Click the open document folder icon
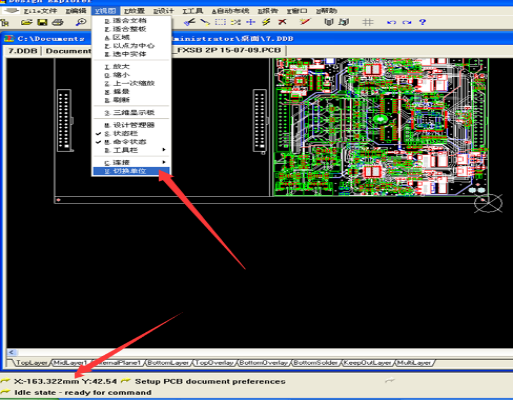This screenshot has height=400, width=514. click(x=27, y=22)
